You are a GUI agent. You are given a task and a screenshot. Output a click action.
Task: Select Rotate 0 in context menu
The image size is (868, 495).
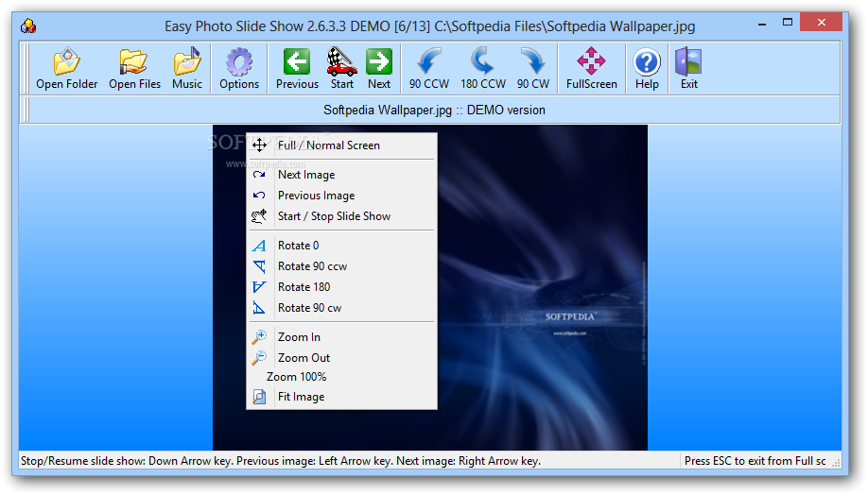[x=341, y=246]
